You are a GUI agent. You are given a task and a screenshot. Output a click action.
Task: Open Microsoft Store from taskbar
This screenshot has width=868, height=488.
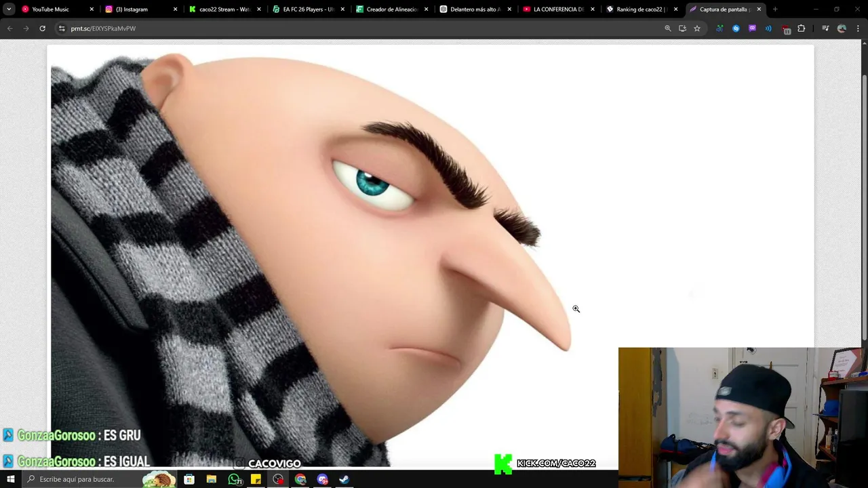(x=189, y=479)
